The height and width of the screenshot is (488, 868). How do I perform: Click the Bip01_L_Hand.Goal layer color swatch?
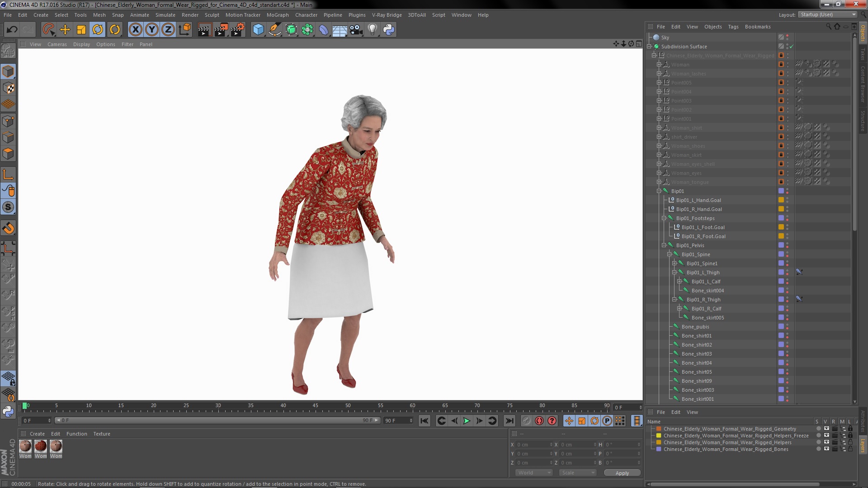point(781,200)
